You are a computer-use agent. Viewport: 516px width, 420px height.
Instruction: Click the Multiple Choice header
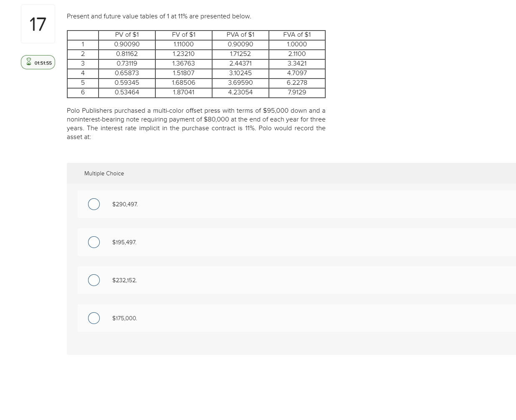[104, 173]
